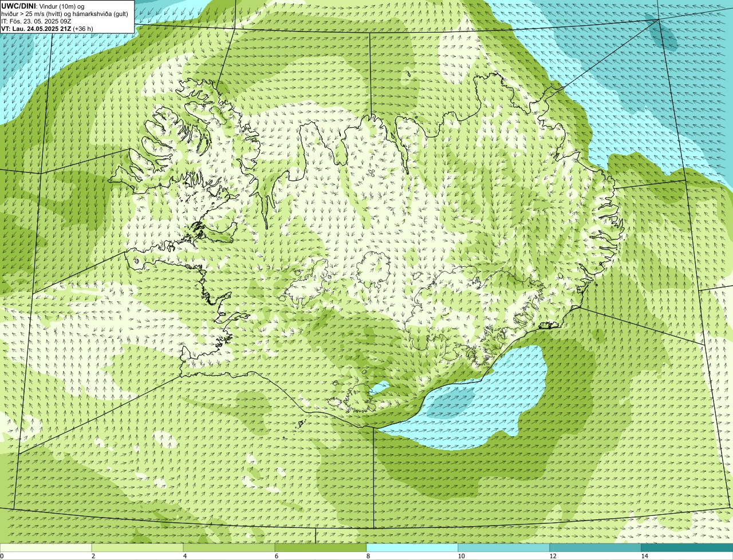Viewport: 733px width, 560px height.
Task: Click the line 'hviður > 25 m/s (hvítt) og hámarkshviða (gult)'
Action: (65, 13)
